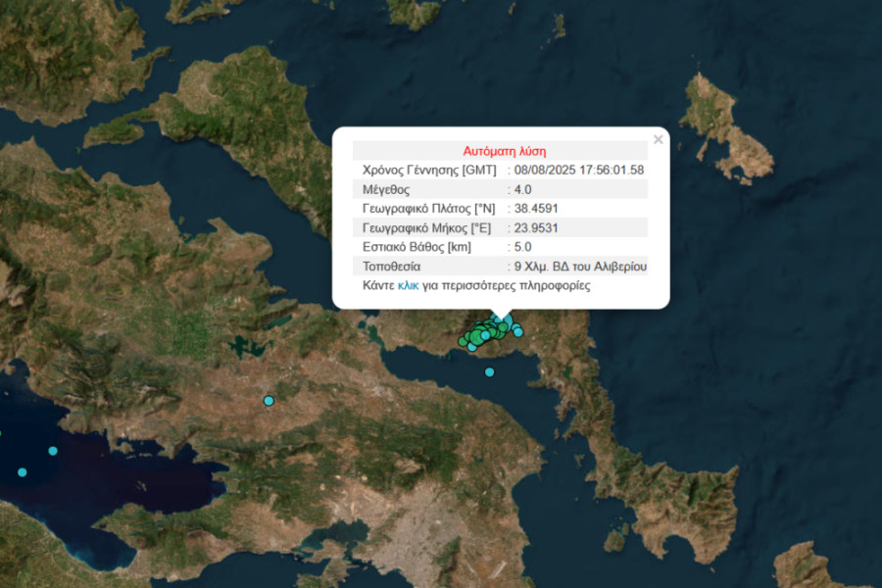Click the 'Μέγεθος' row label
The height and width of the screenshot is (588, 882).
(x=386, y=189)
